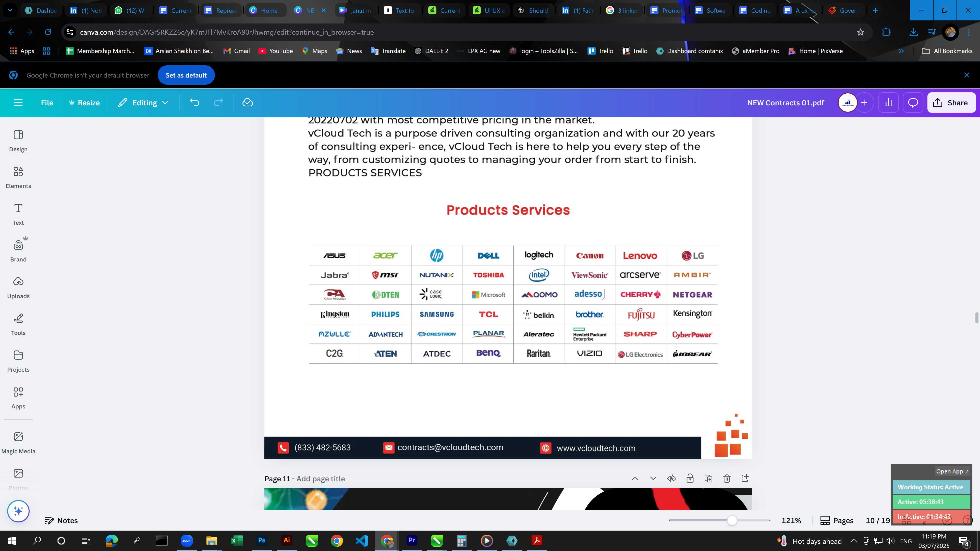Click Set as default browser button

tap(186, 75)
